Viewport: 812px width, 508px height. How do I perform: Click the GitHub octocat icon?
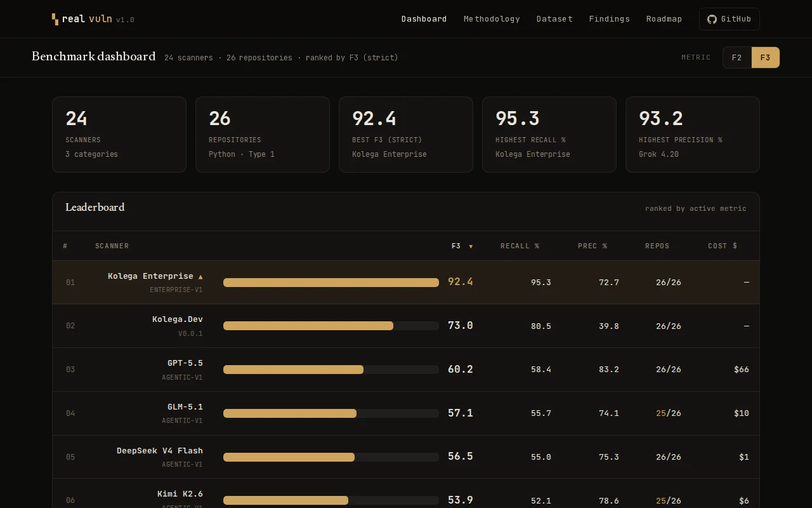[712, 19]
